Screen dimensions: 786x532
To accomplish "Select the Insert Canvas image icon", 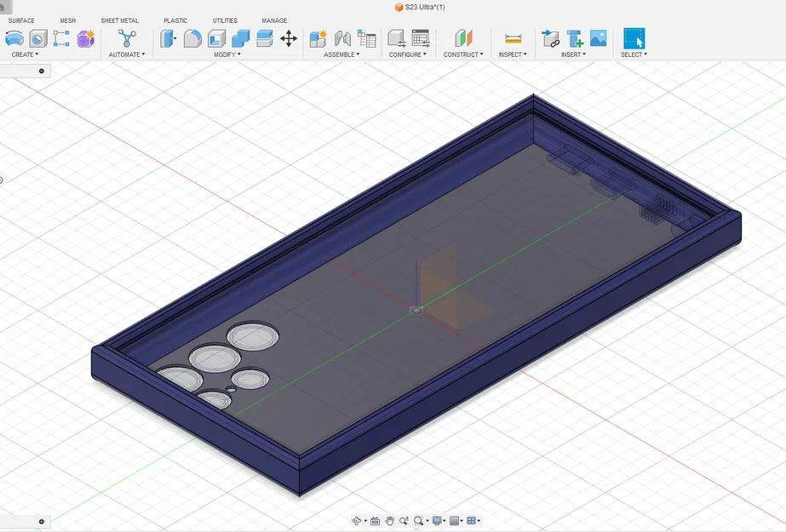I will (x=599, y=38).
